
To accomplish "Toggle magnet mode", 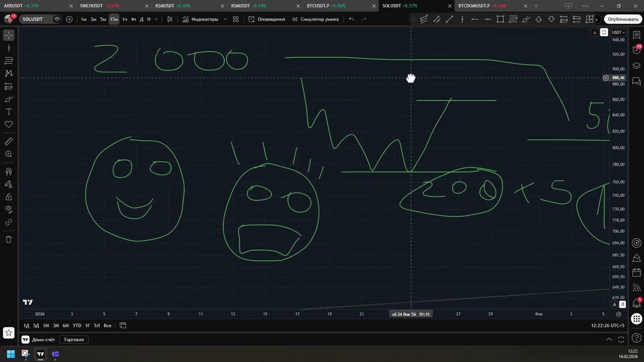I will coord(9,171).
